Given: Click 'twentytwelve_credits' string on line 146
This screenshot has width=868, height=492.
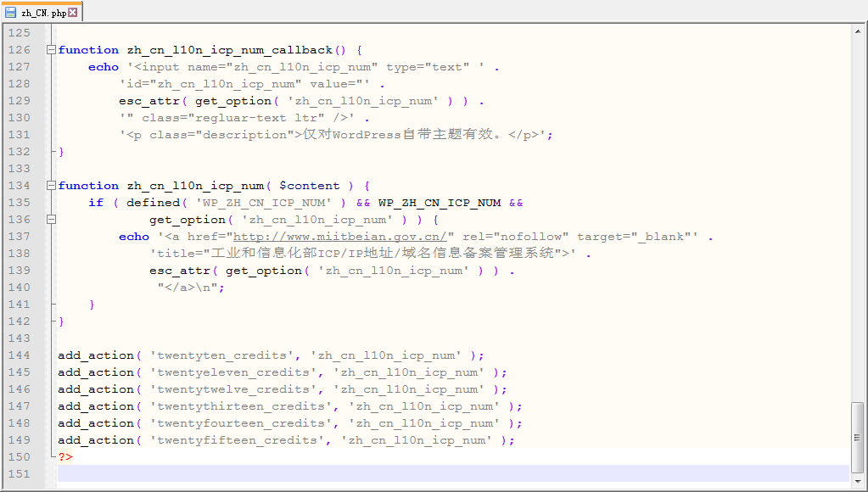Looking at the screenshot, I should coord(233,389).
